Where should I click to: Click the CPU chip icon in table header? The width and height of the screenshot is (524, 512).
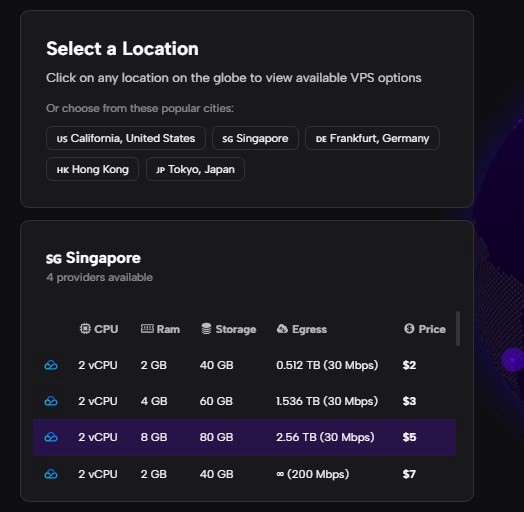click(x=85, y=329)
